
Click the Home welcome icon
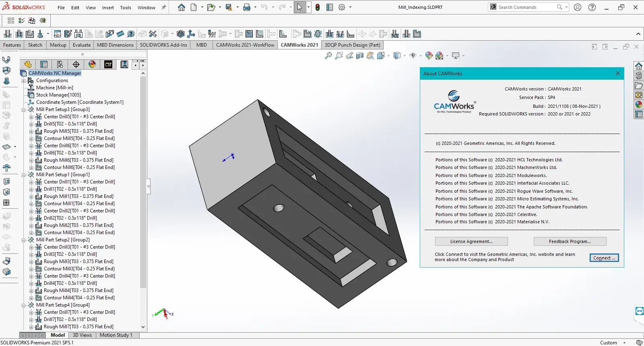pyautogui.click(x=182, y=7)
